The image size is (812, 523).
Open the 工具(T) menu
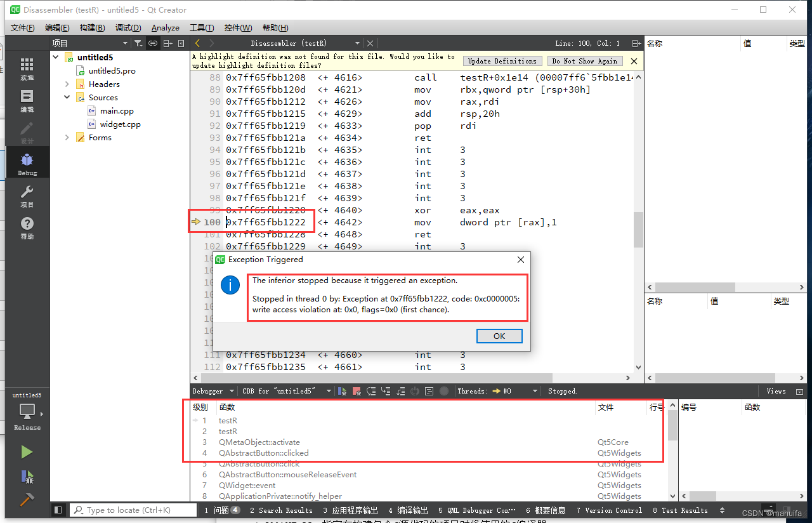(x=202, y=28)
